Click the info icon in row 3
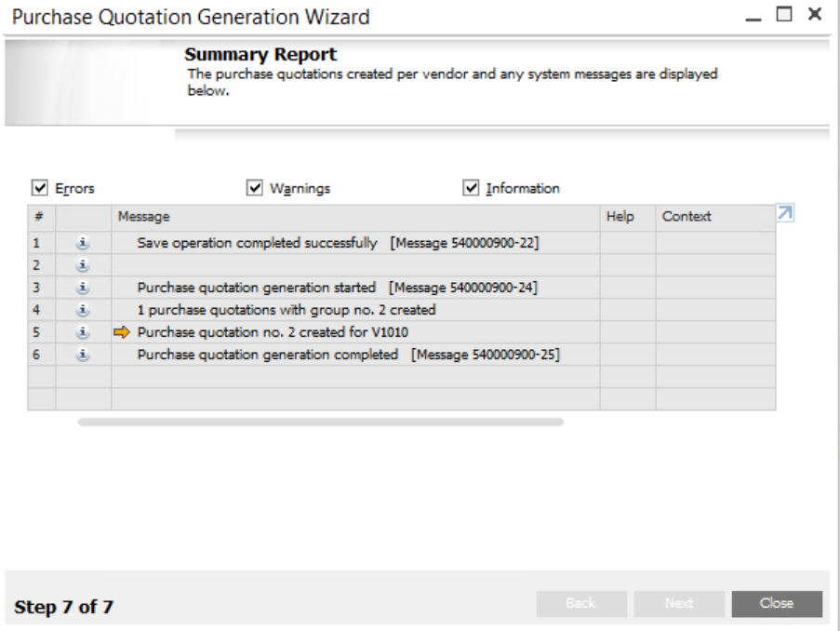 click(x=83, y=288)
